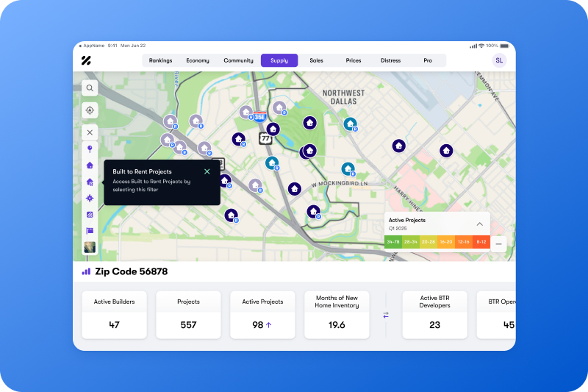Switch to the Prices tab
588x392 pixels.
click(x=354, y=60)
